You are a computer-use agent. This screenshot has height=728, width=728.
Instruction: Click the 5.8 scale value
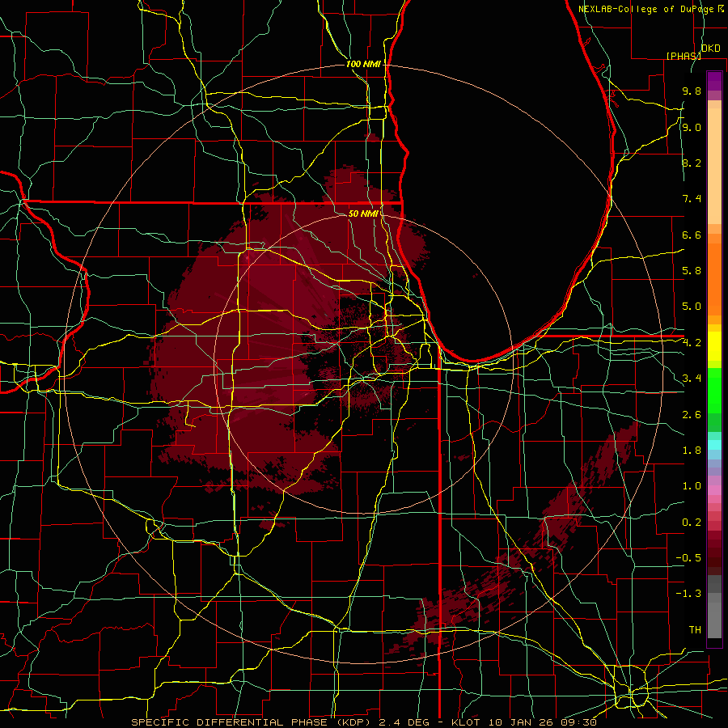click(692, 271)
